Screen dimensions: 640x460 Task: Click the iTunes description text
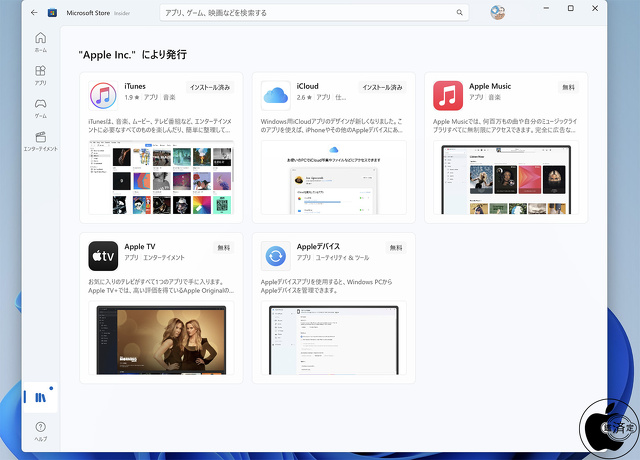pyautogui.click(x=160, y=126)
